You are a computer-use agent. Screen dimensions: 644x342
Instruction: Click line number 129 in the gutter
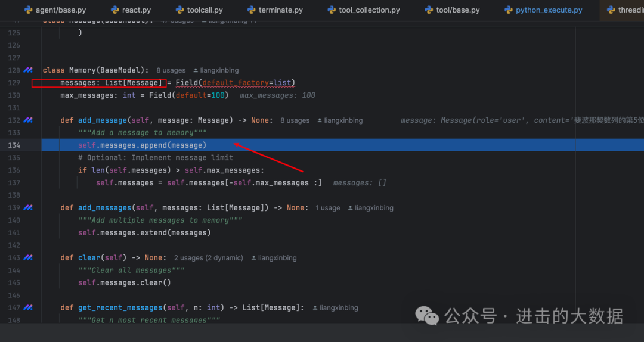14,83
